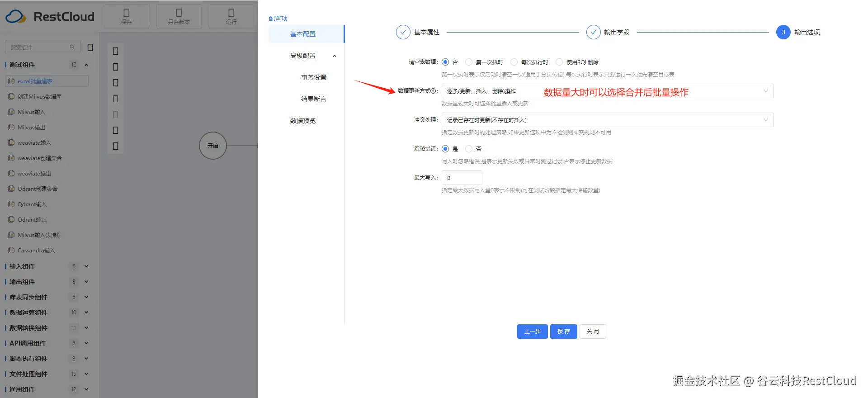This screenshot has width=868, height=398.
Task: Expand the 通用组件 group
Action: coord(86,389)
